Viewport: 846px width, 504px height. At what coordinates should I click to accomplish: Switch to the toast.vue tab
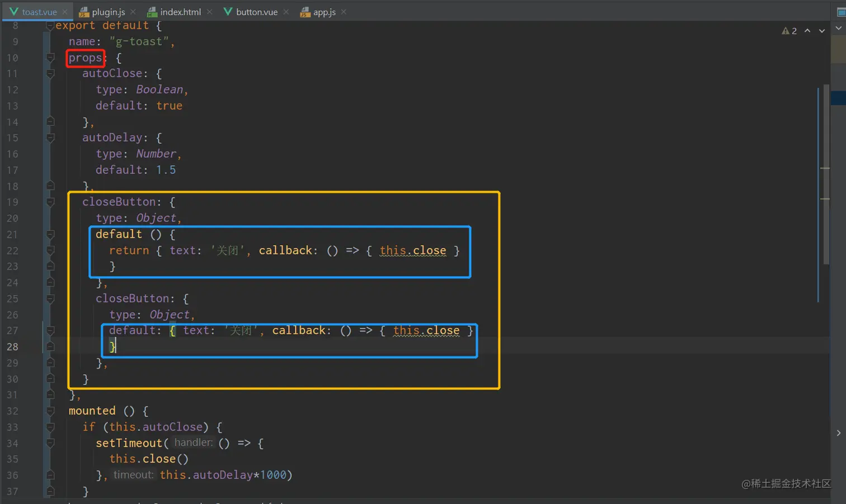pos(39,12)
